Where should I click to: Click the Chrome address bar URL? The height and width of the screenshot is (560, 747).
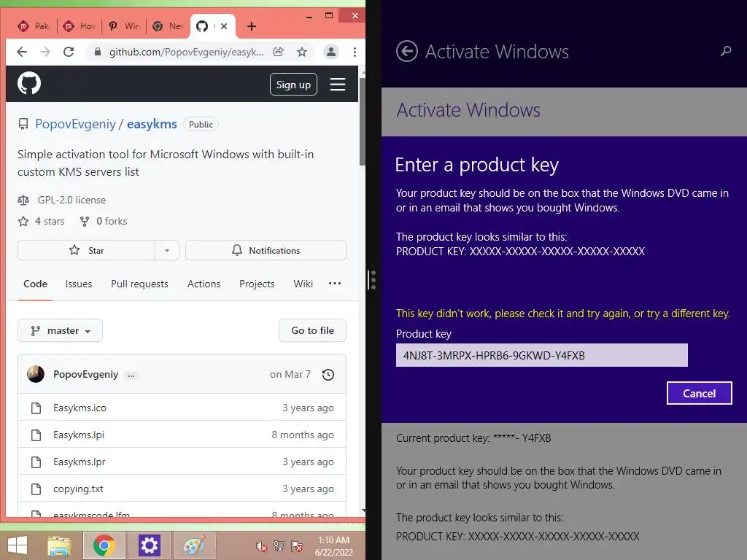coord(186,52)
